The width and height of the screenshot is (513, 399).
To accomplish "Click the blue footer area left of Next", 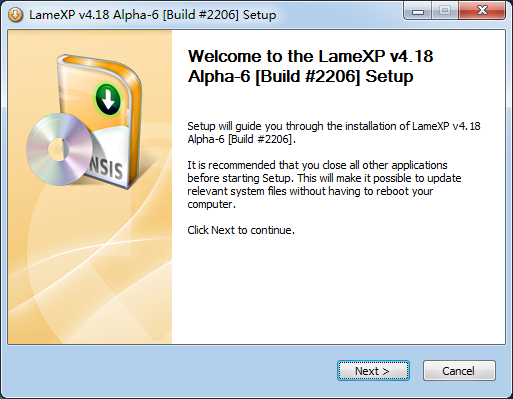I will point(167,371).
